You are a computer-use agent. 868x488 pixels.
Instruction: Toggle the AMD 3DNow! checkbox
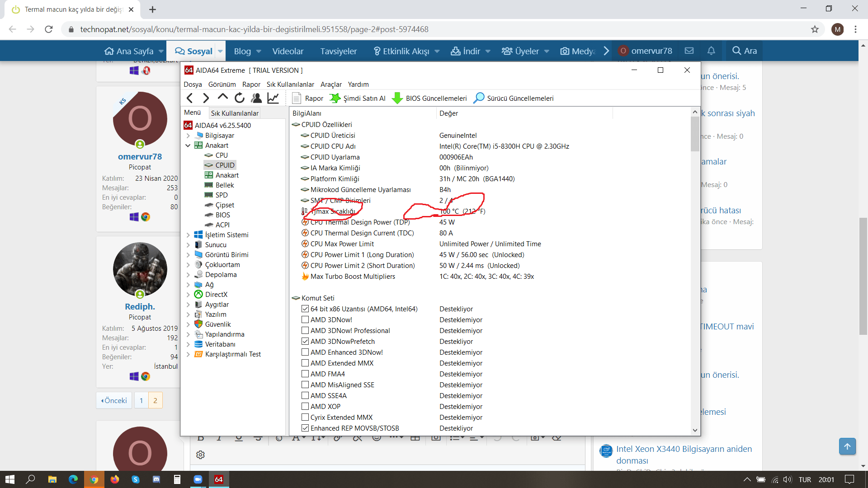305,319
